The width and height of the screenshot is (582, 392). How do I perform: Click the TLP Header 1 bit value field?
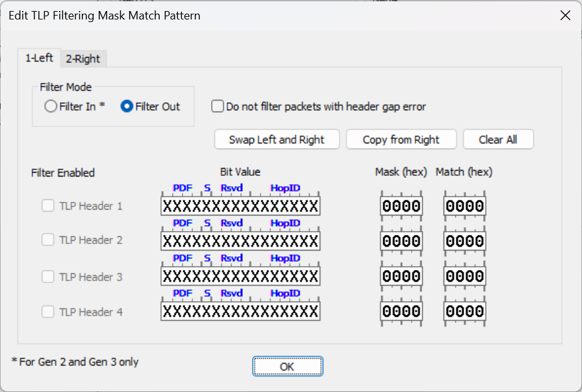tap(240, 206)
